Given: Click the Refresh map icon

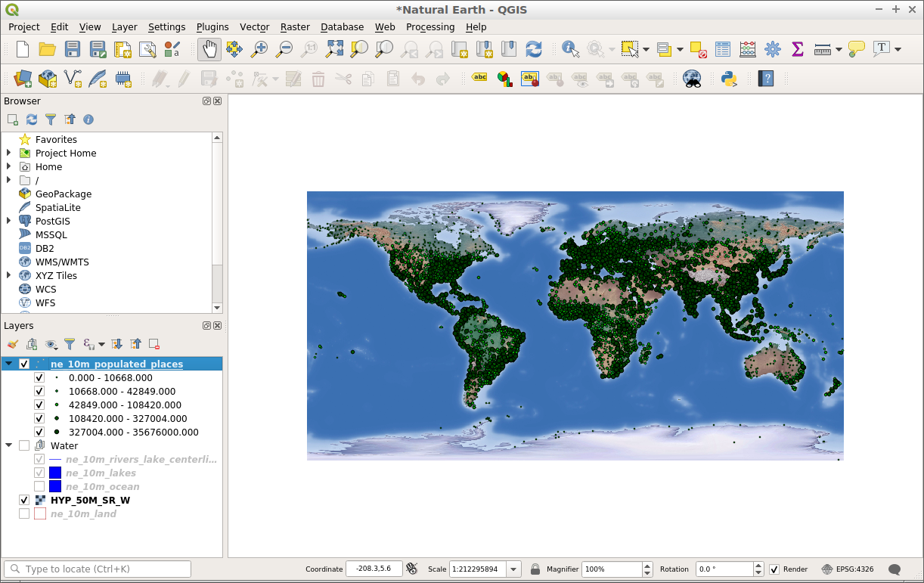Looking at the screenshot, I should coord(534,49).
